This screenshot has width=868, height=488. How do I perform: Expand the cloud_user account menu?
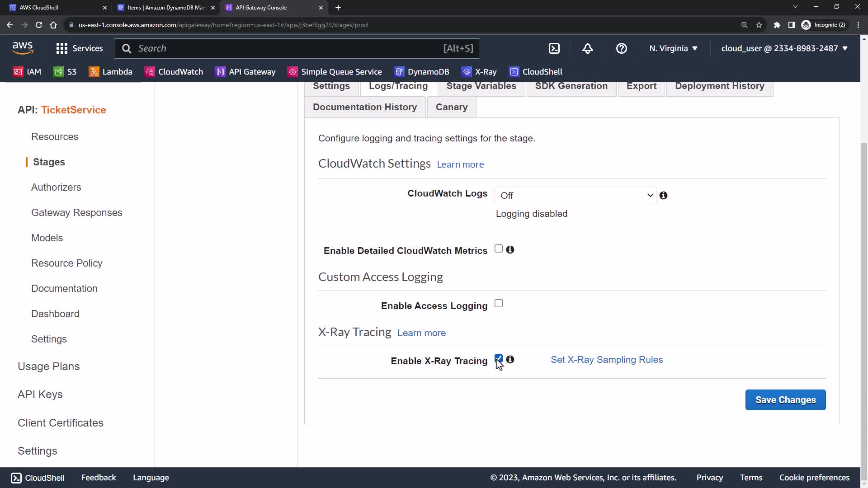click(784, 48)
